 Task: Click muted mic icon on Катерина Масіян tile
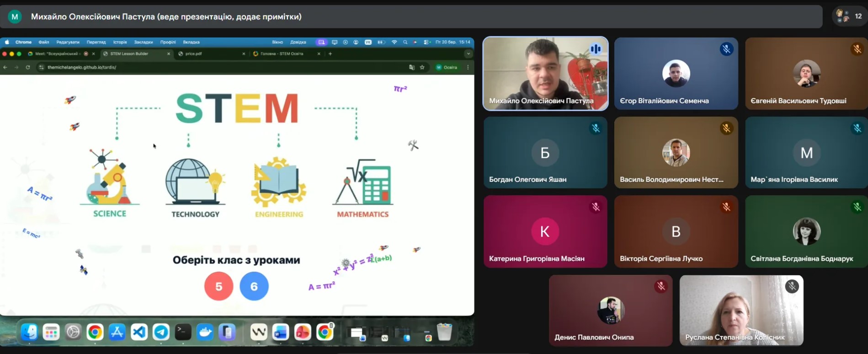point(596,207)
